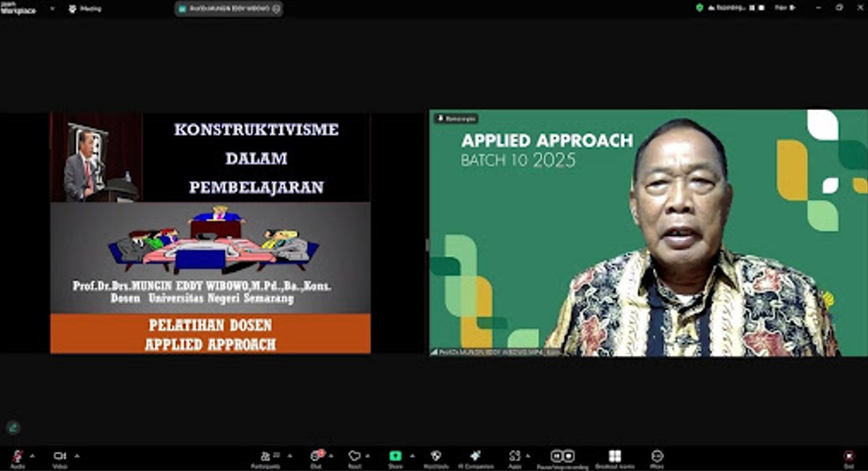
Task: Expand the audio options arrow
Action: (x=32, y=455)
